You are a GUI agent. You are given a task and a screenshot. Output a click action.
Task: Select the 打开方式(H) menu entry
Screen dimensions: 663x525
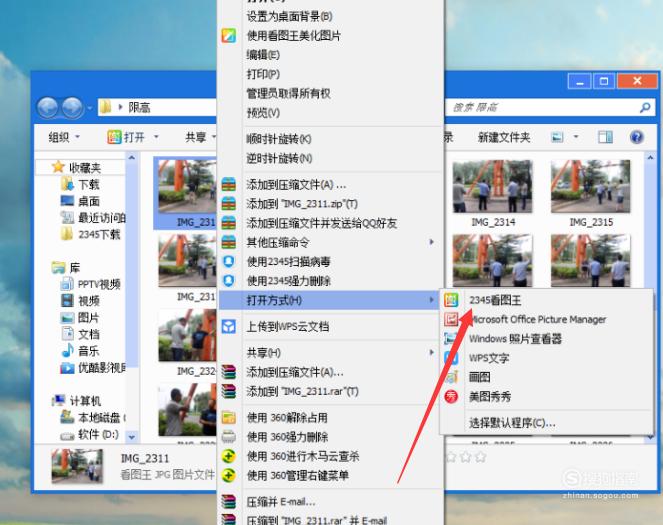(x=329, y=300)
